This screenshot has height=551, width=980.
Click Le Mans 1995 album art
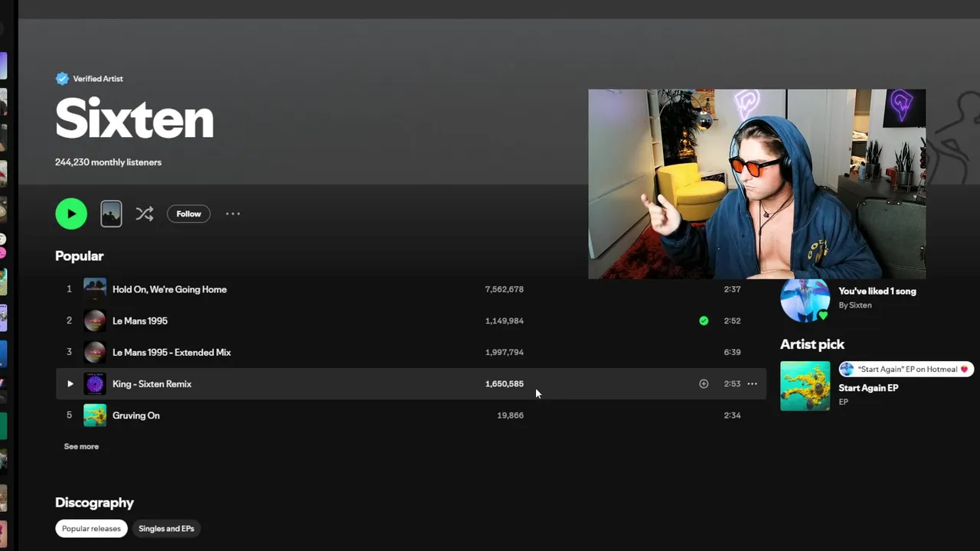pos(95,321)
